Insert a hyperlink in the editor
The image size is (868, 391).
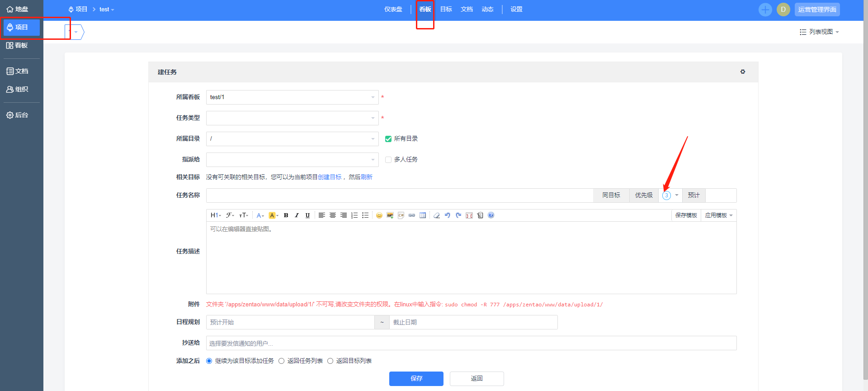click(x=411, y=215)
